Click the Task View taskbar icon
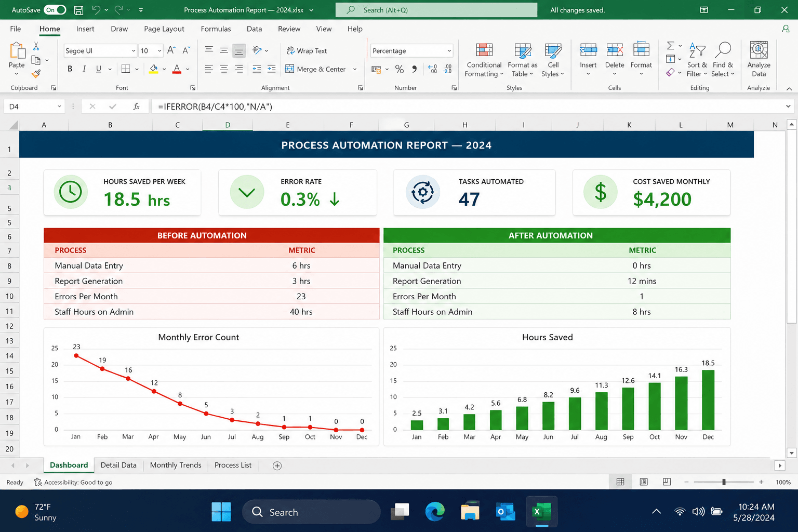Screen dimensions: 798x532 (x=400, y=512)
